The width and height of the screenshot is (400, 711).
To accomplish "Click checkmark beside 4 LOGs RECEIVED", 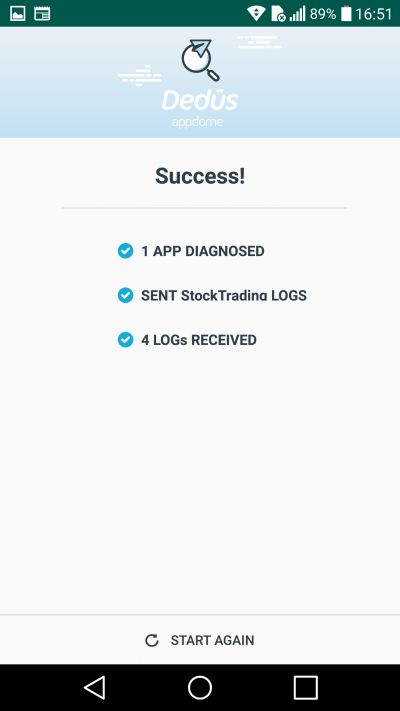I will click(x=125, y=340).
